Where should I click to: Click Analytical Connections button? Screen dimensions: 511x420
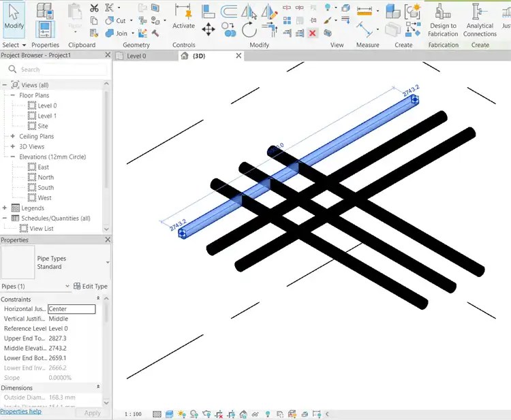tap(480, 20)
